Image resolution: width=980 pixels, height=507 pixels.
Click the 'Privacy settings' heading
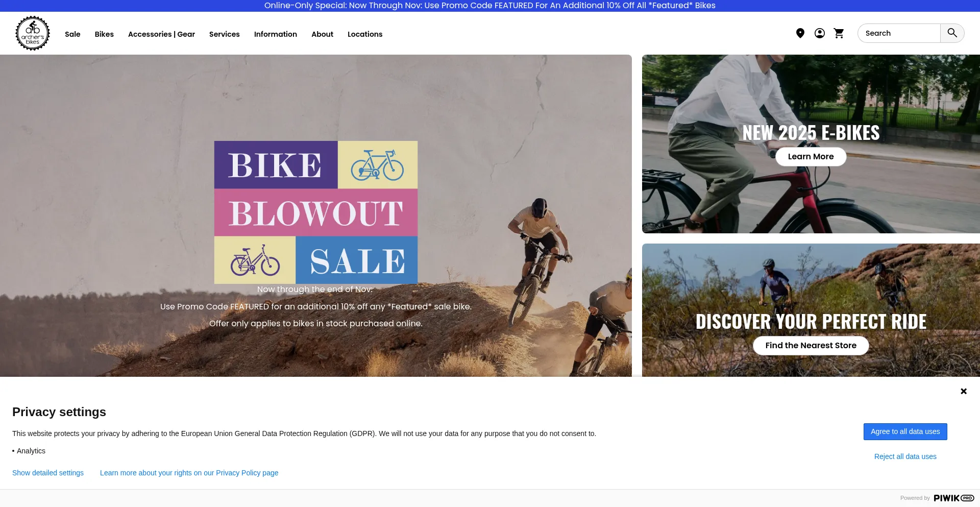point(59,412)
